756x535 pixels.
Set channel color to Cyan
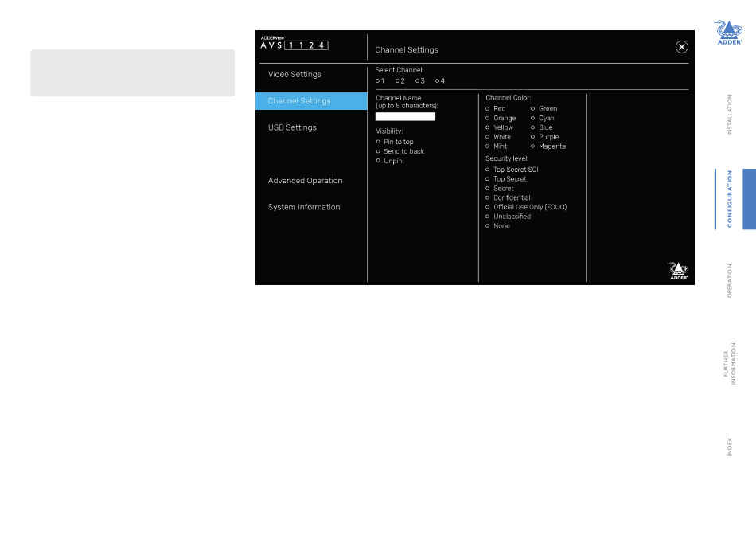pos(532,118)
